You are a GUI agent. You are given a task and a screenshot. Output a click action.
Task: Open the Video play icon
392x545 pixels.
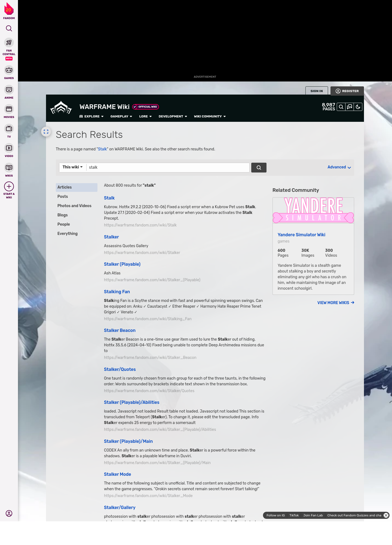click(x=9, y=148)
